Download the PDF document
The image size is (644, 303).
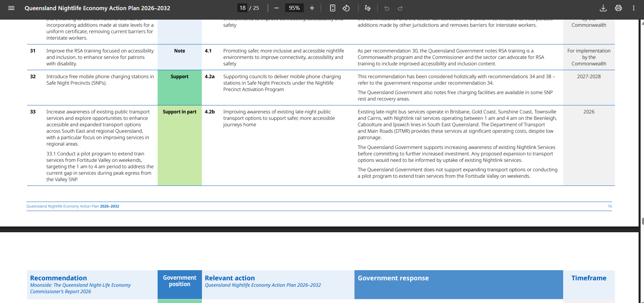[x=603, y=8]
